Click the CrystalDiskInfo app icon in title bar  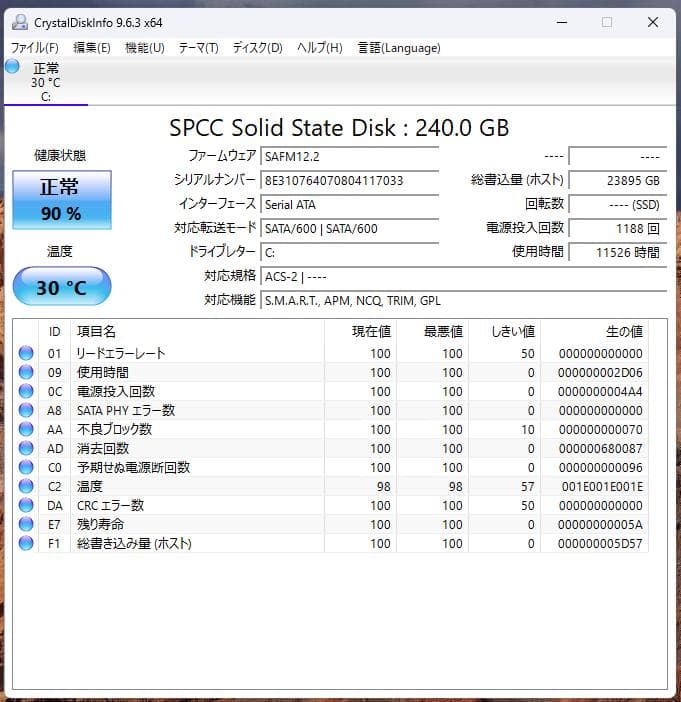point(20,22)
